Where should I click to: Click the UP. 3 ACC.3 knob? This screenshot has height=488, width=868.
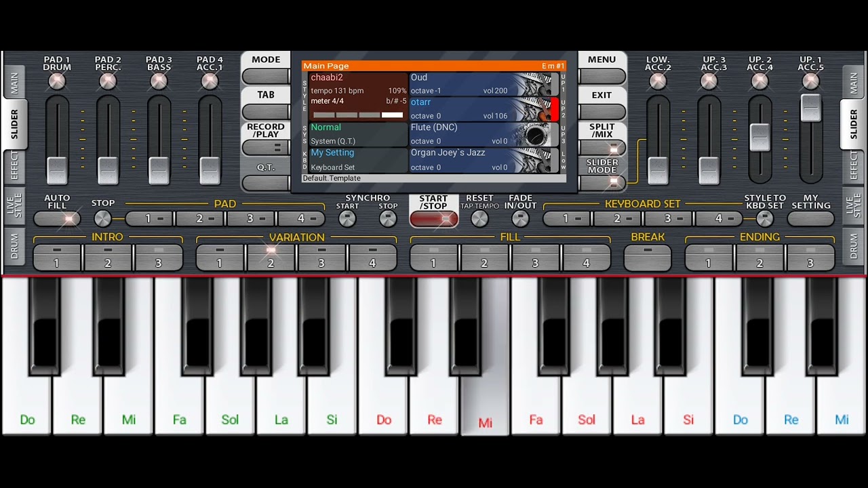709,81
